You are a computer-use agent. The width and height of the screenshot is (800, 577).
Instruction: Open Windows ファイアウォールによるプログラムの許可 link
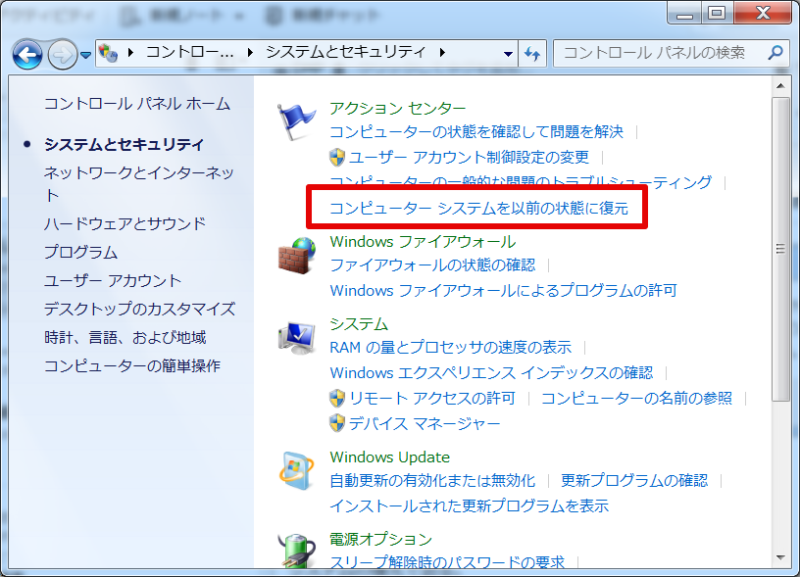coord(504,291)
